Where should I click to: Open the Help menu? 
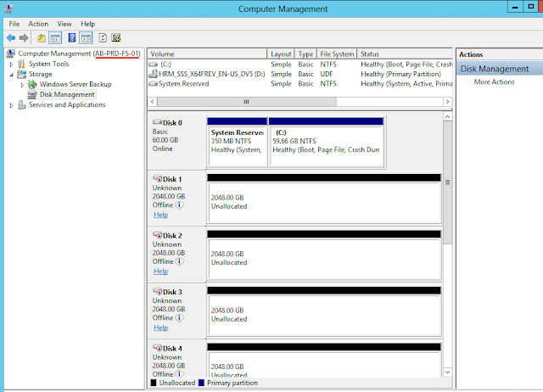click(x=88, y=24)
